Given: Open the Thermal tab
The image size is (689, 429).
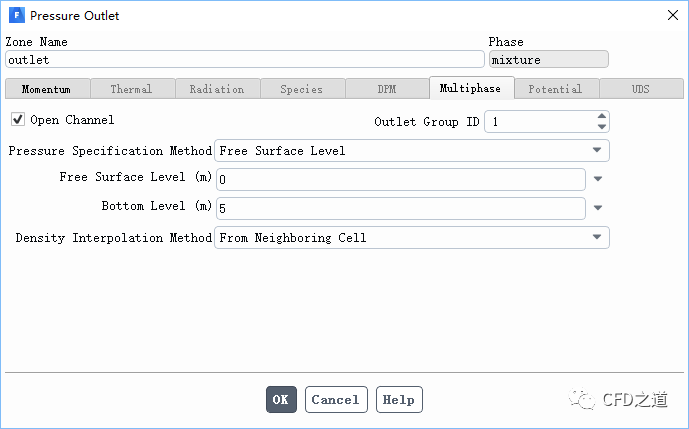Looking at the screenshot, I should pos(131,89).
